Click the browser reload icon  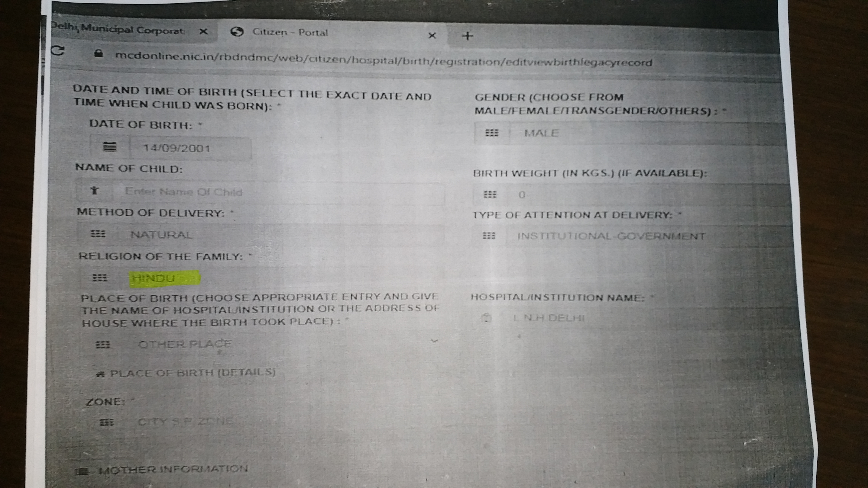pyautogui.click(x=58, y=51)
